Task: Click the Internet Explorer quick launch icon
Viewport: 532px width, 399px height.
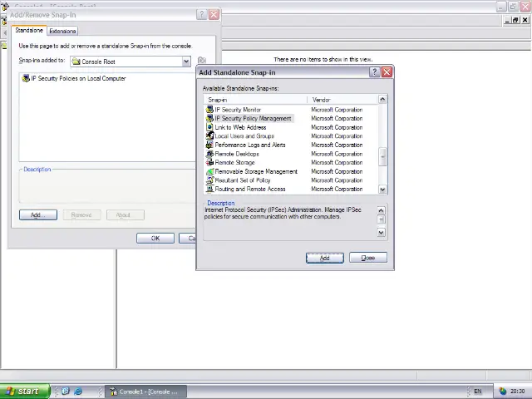Action: [x=78, y=391]
